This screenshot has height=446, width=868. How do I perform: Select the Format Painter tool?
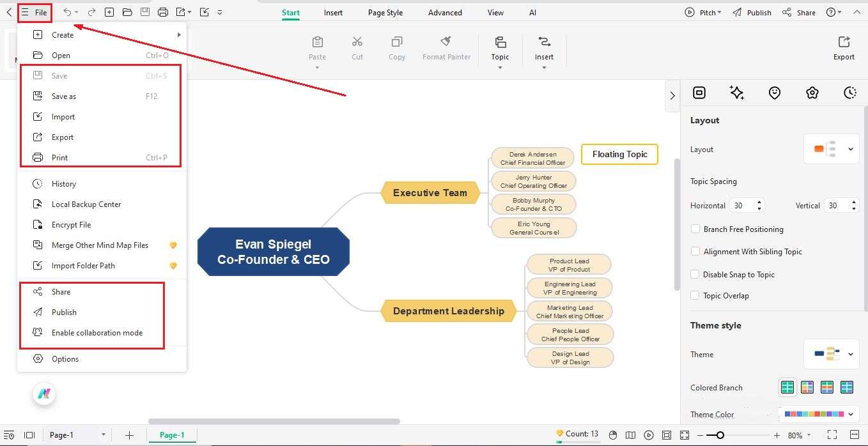pyautogui.click(x=446, y=49)
